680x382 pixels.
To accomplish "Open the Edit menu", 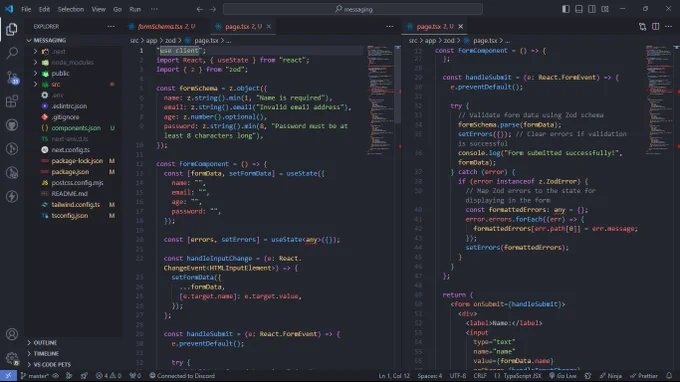I will [x=44, y=9].
